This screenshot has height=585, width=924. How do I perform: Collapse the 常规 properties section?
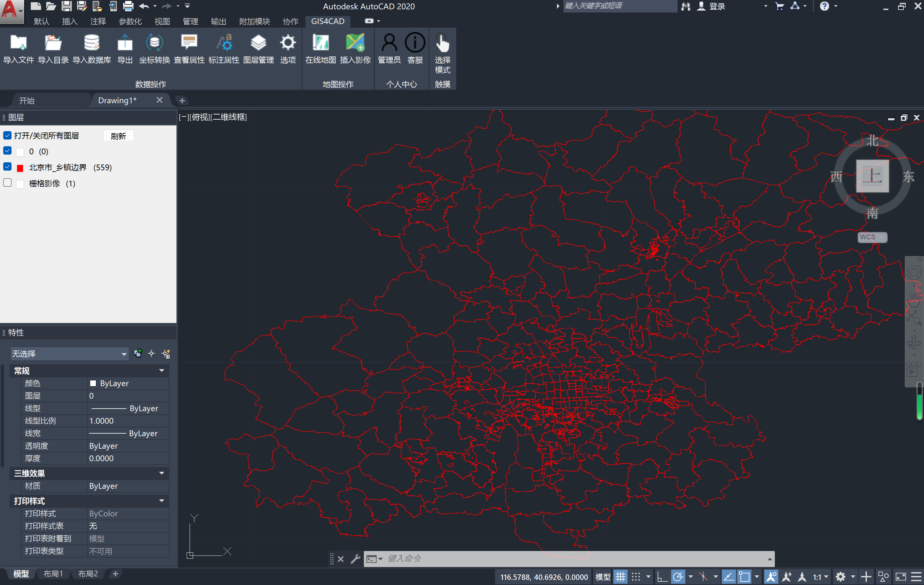pos(162,370)
